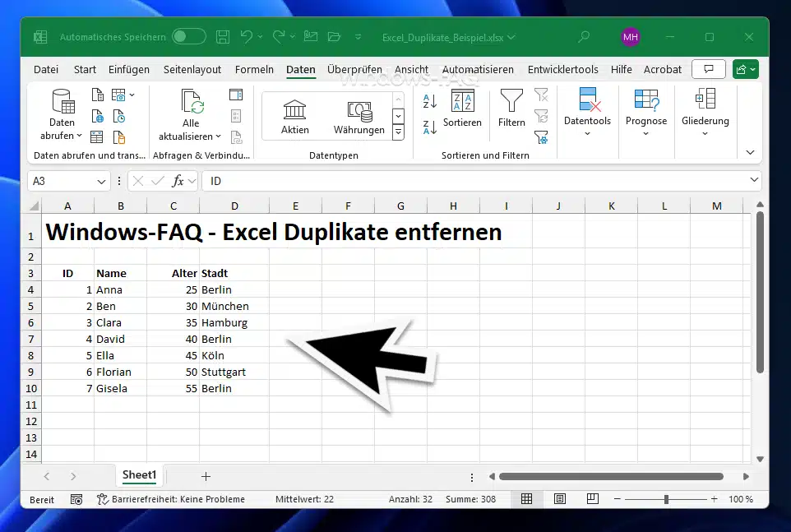Switch to the Seitenlayout tab
This screenshot has width=791, height=532.
pos(192,70)
